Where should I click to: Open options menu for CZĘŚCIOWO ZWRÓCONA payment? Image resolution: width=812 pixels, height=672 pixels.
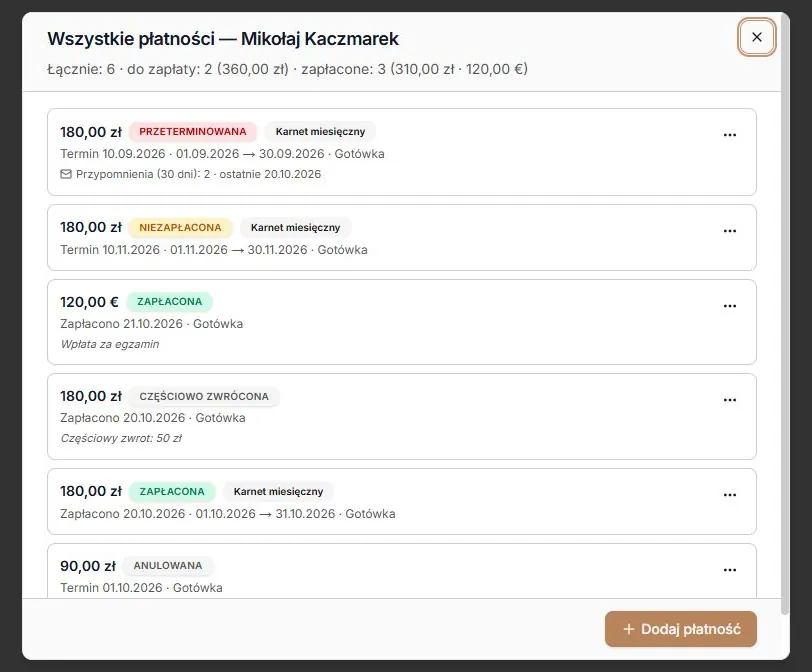point(730,400)
